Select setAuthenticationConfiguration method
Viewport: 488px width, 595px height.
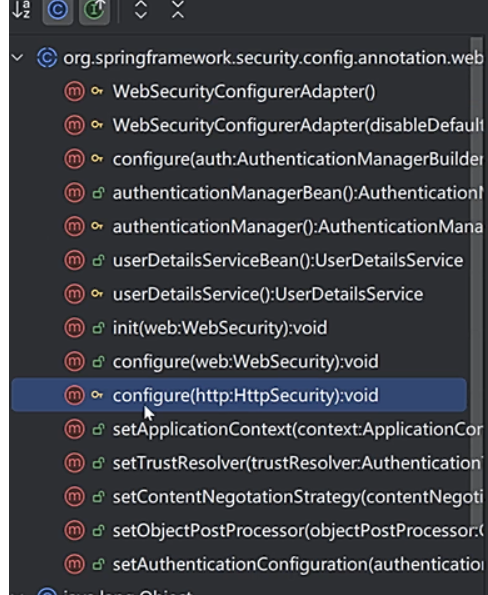(x=298, y=565)
